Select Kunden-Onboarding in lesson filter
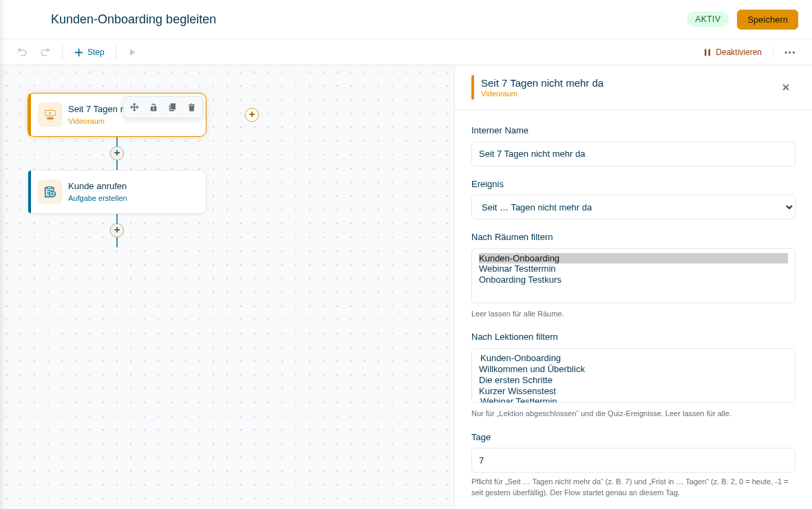This screenshot has height=509, width=812. (633, 358)
